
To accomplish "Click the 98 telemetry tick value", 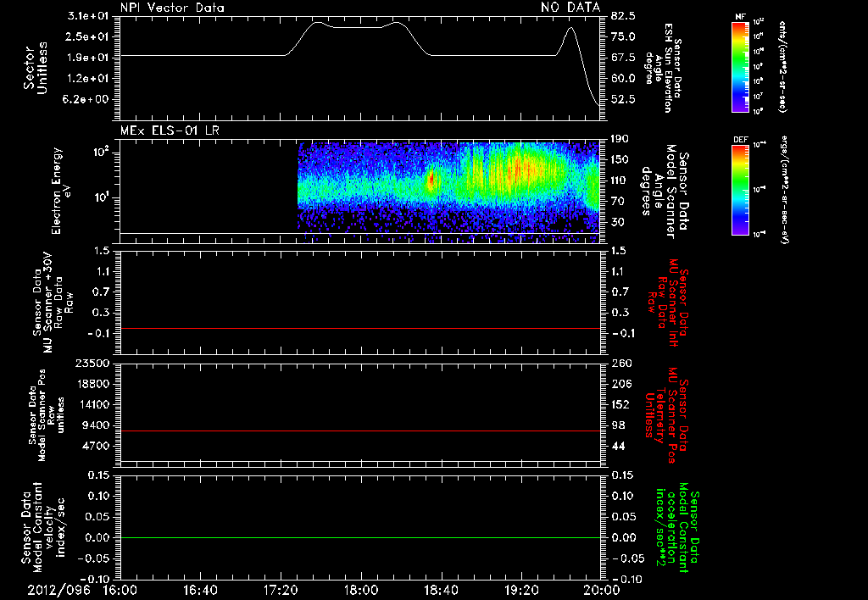I will (x=618, y=425).
